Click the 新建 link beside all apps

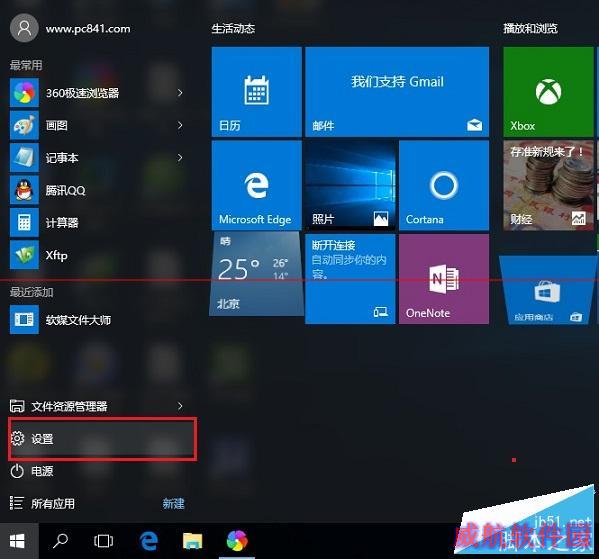coord(173,504)
